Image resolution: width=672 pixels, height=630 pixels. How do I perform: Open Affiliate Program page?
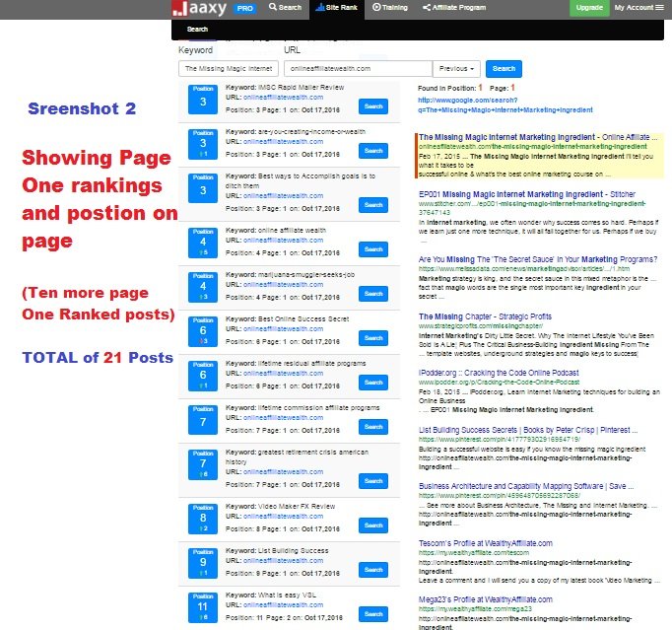[x=454, y=7]
